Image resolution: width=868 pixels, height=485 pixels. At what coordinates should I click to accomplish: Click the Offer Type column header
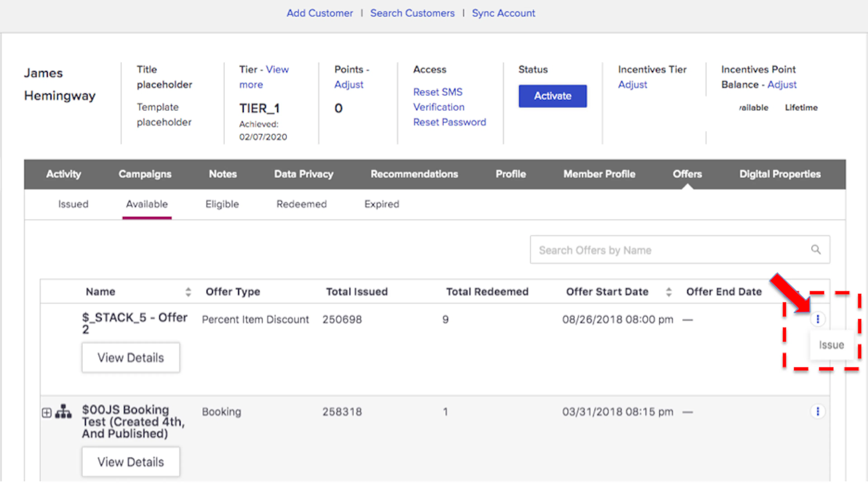[233, 292]
